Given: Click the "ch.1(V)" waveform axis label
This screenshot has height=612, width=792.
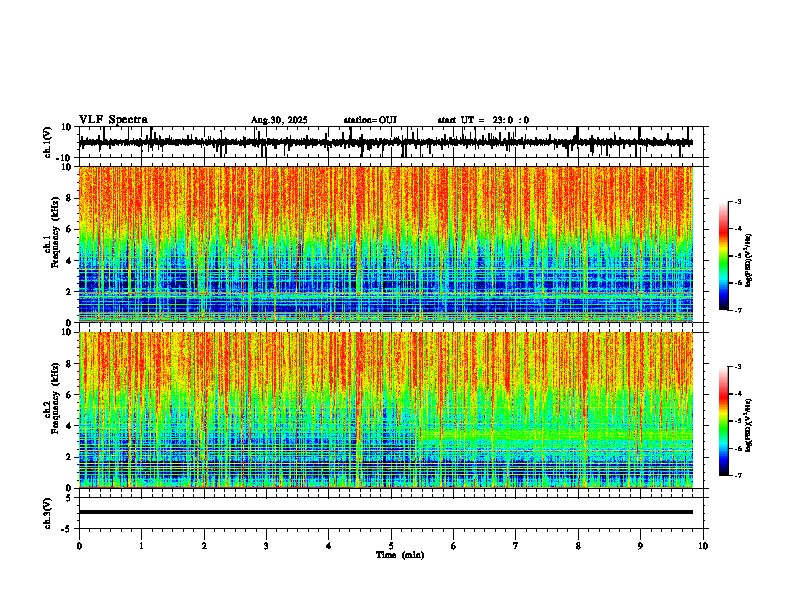Looking at the screenshot, I should point(48,142).
